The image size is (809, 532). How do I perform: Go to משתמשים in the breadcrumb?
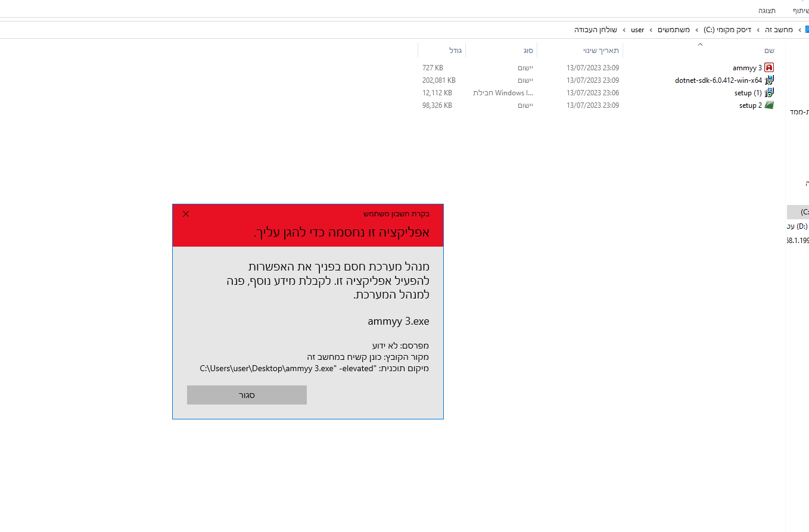(x=674, y=30)
